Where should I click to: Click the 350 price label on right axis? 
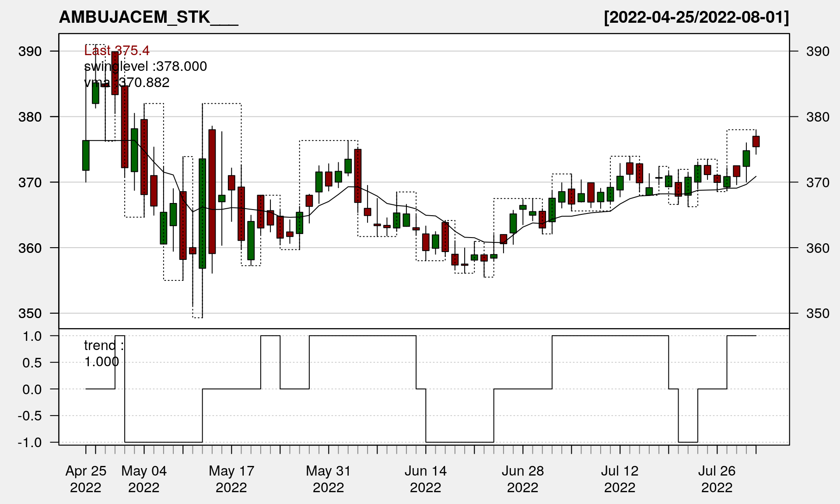(818, 314)
